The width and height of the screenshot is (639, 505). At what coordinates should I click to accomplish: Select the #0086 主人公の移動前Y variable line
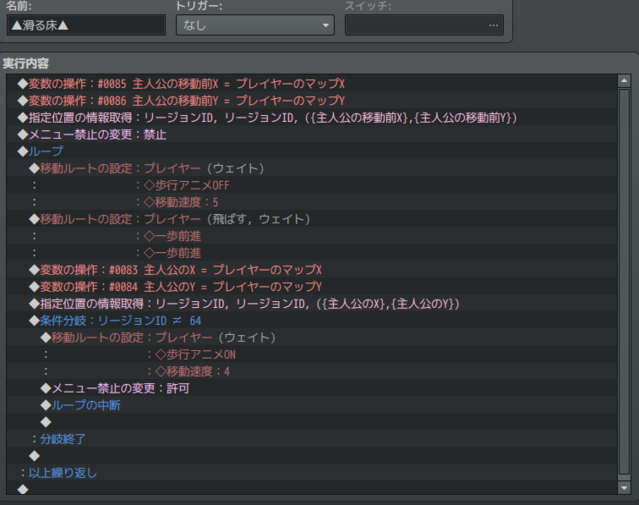[x=312, y=101]
